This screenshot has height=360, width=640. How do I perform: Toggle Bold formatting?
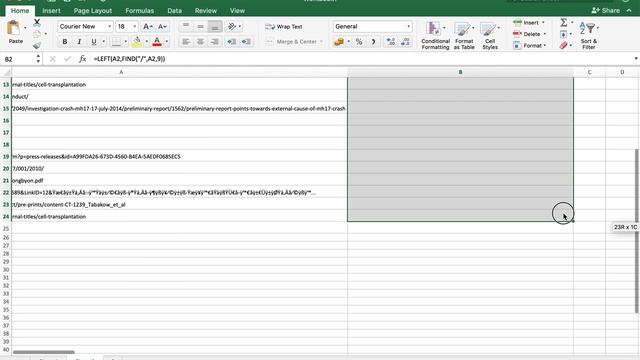point(64,42)
